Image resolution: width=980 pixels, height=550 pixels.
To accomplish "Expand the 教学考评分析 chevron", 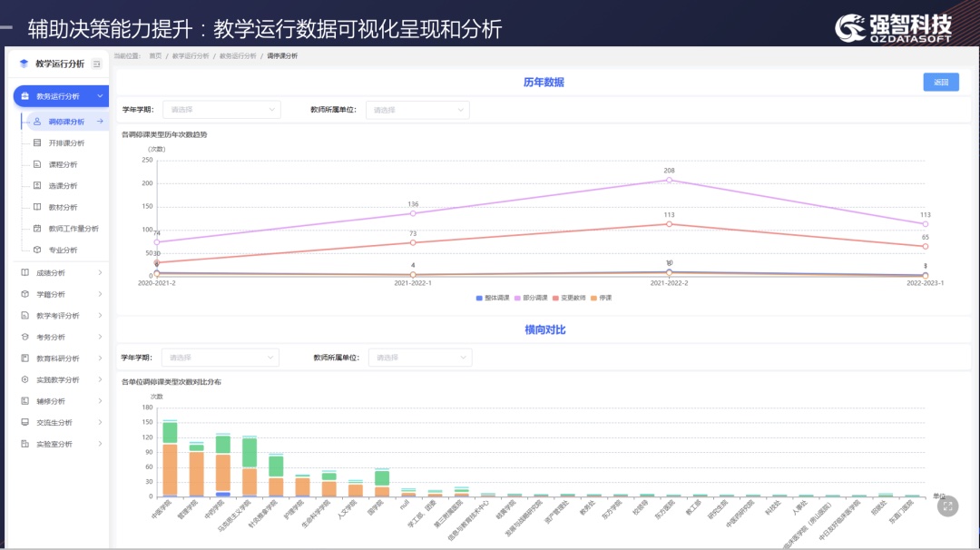I will pos(100,316).
